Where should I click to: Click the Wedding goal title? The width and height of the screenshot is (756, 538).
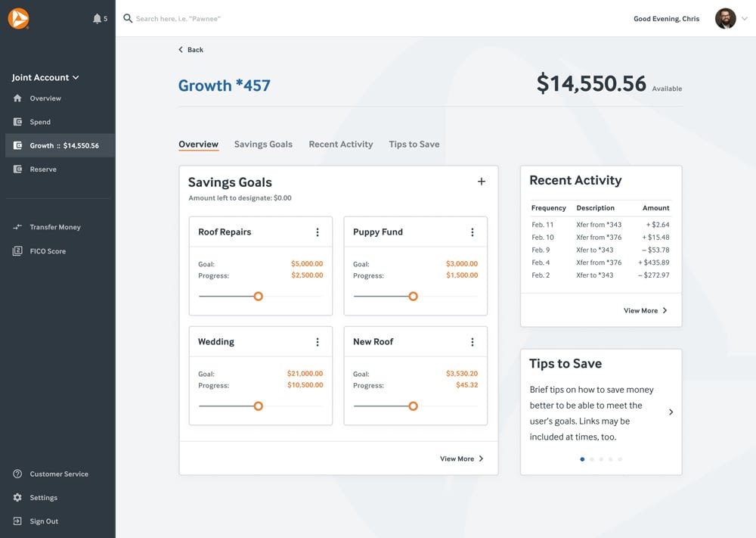click(216, 342)
